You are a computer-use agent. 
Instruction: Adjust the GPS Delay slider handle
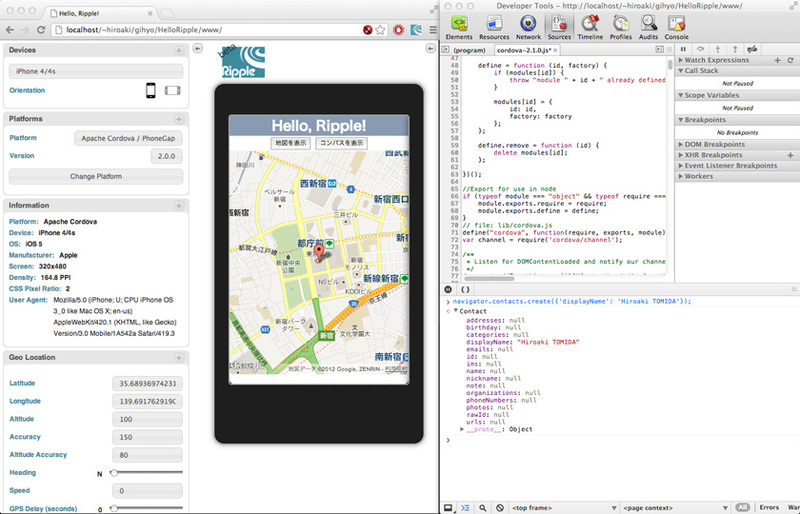click(114, 508)
